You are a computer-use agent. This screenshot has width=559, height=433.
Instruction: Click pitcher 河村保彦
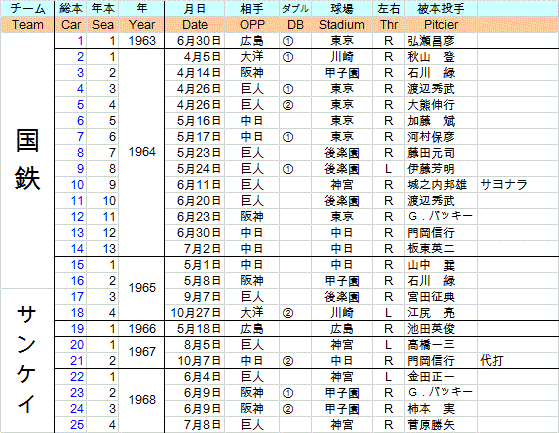point(431,137)
